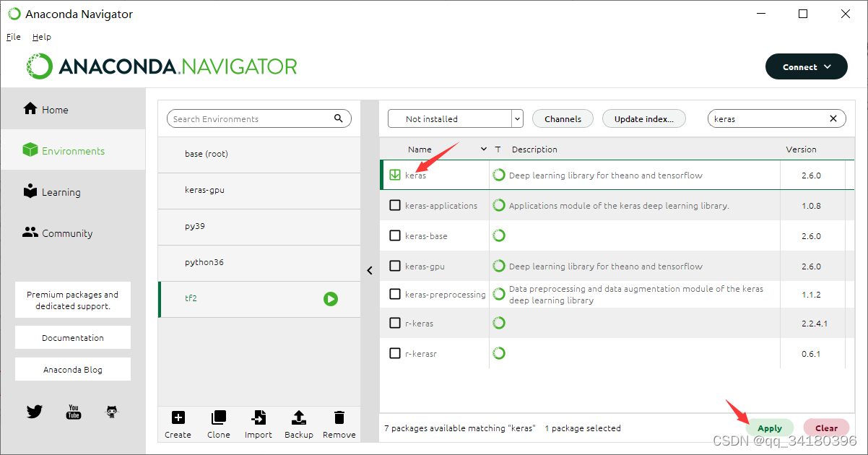Select the python36 environment
Viewport: 868px width, 455px height.
point(259,263)
